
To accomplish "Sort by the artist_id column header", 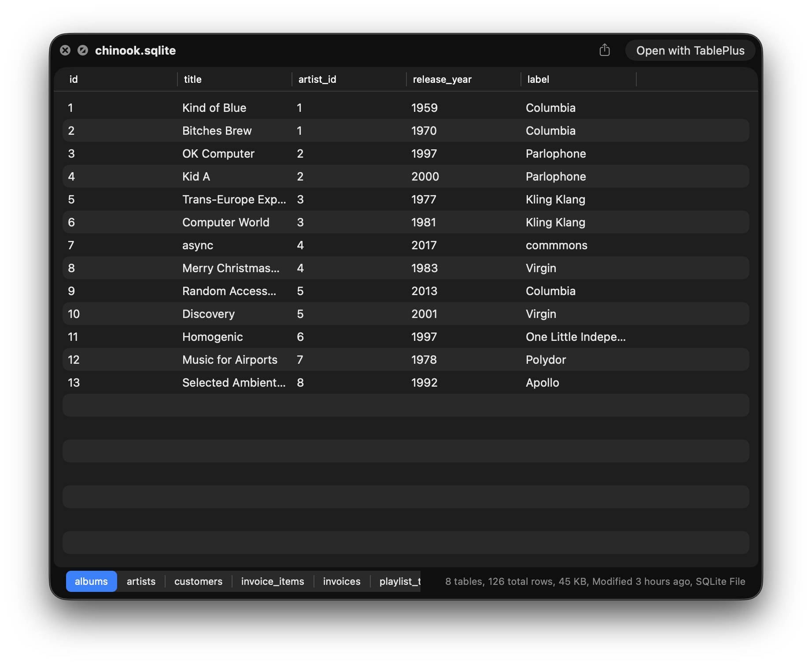I will pyautogui.click(x=317, y=79).
